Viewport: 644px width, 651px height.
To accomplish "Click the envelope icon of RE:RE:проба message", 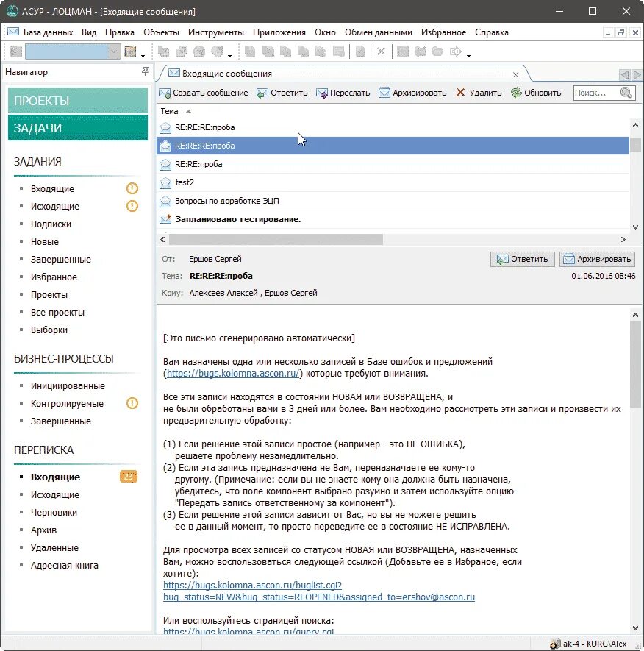I will point(165,165).
